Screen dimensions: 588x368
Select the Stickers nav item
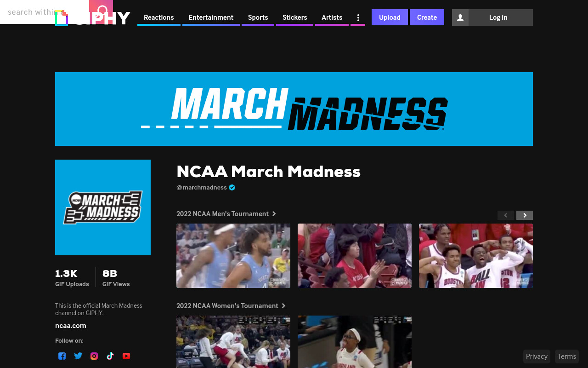[294, 17]
